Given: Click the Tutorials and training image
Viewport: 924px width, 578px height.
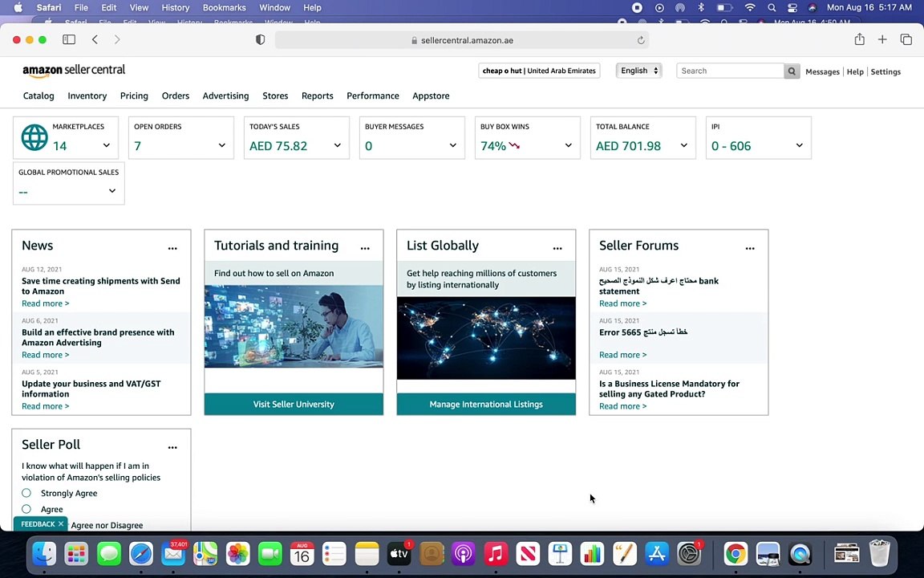Looking at the screenshot, I should pyautogui.click(x=294, y=326).
